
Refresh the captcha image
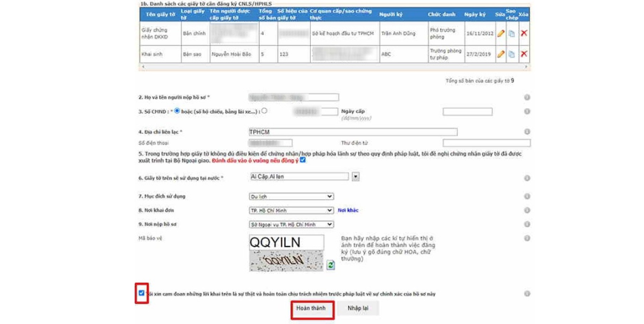tap(331, 265)
